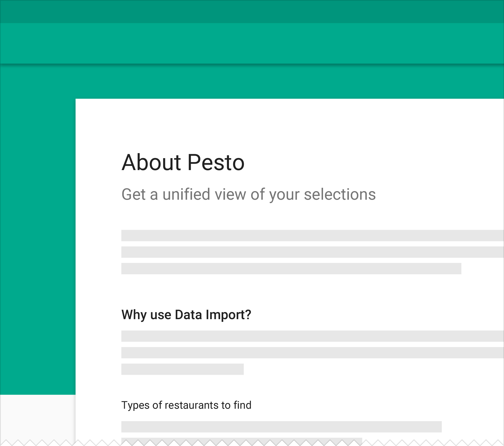Click the "Why use Data Import?" heading

point(186,315)
